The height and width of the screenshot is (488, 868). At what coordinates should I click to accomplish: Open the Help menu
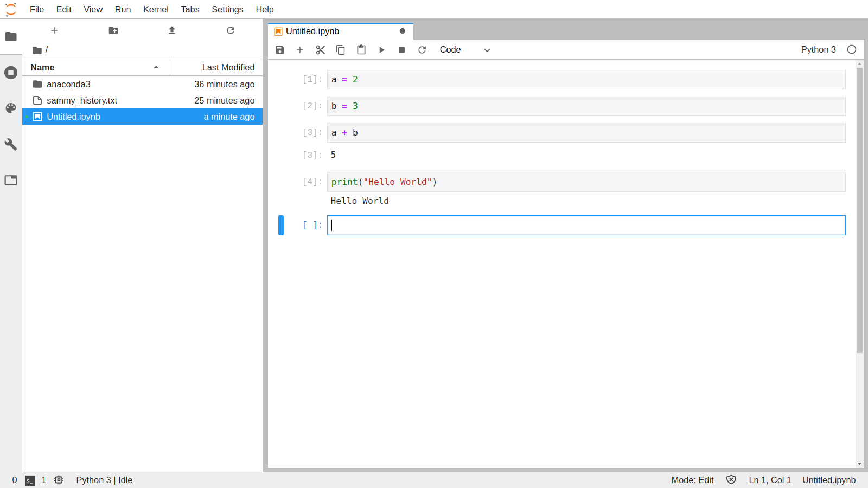click(265, 9)
